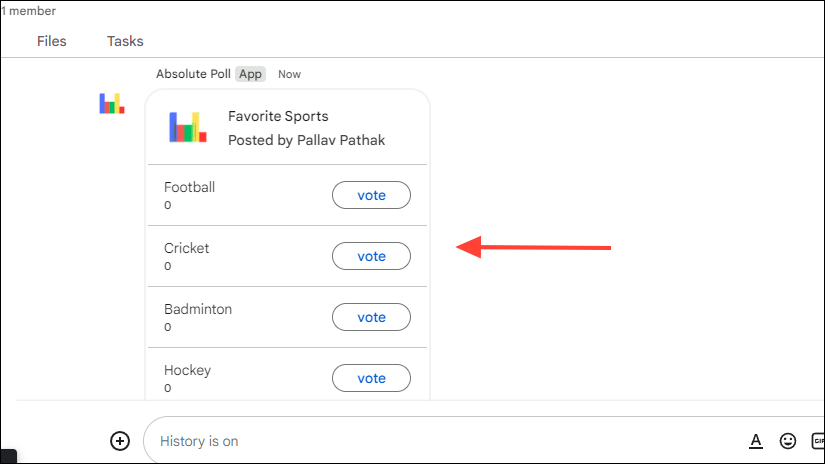This screenshot has height=464, width=825.
Task: Click the GIF icon in message bar
Action: [818, 441]
